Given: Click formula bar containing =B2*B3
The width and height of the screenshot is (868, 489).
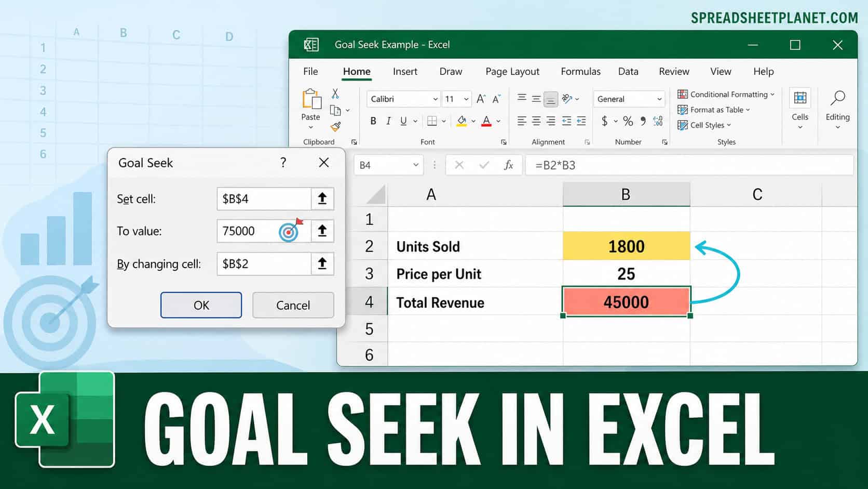Looking at the screenshot, I should coord(689,165).
